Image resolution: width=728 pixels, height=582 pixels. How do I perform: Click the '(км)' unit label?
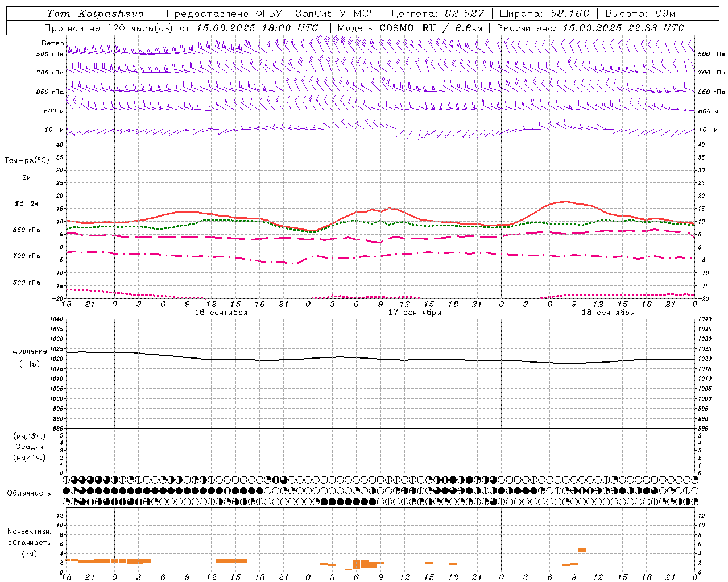coord(29,554)
